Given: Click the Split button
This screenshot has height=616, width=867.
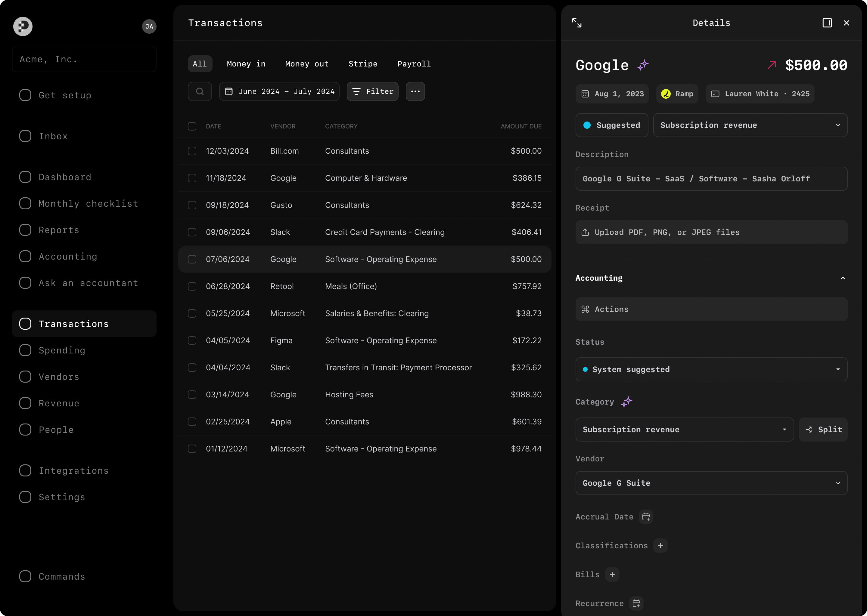Looking at the screenshot, I should pyautogui.click(x=823, y=430).
